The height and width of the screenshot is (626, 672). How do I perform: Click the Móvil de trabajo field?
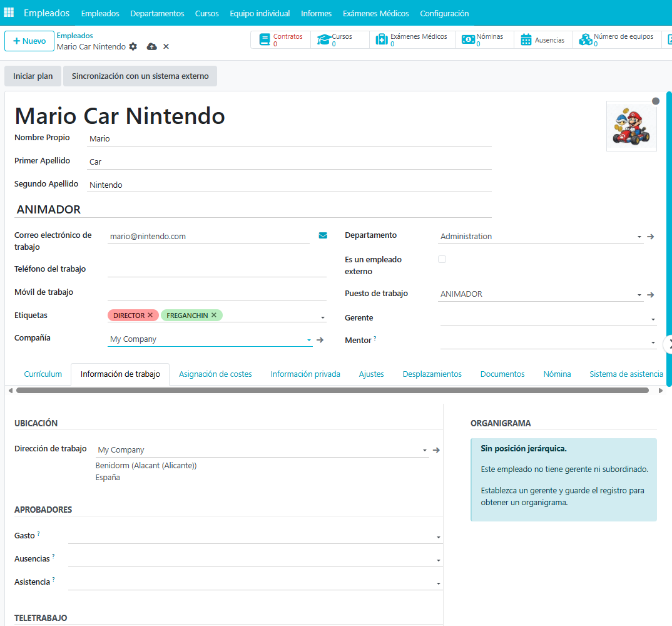click(x=217, y=292)
